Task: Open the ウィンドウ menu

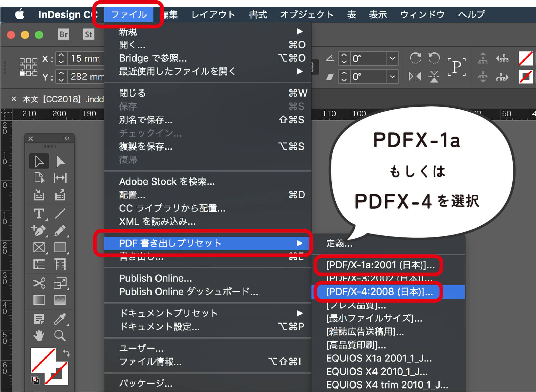Action: [x=423, y=15]
